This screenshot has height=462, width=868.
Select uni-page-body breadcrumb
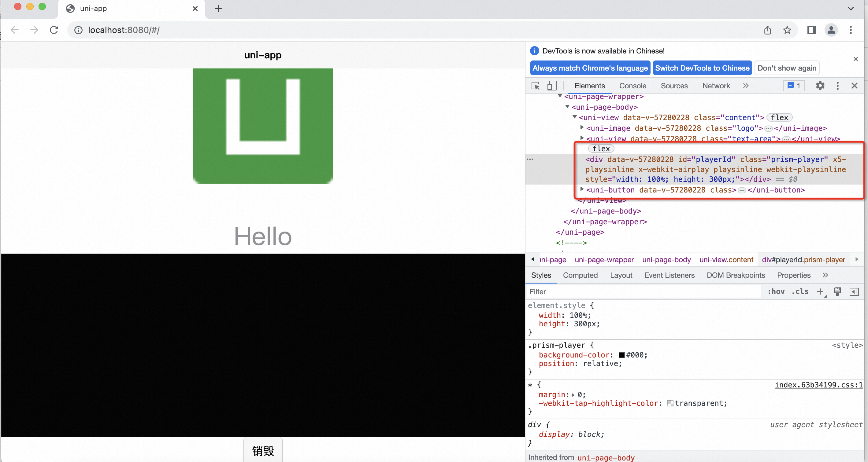tap(666, 260)
